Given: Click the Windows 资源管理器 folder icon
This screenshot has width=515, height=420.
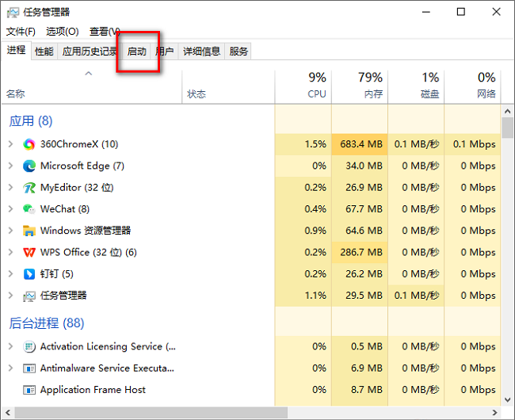Looking at the screenshot, I should tap(29, 231).
